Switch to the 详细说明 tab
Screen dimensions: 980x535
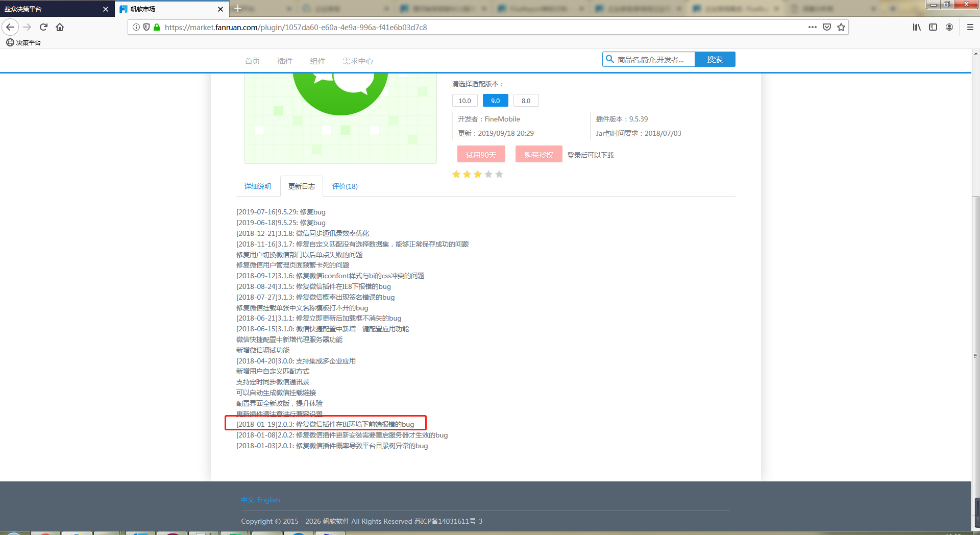coord(257,186)
